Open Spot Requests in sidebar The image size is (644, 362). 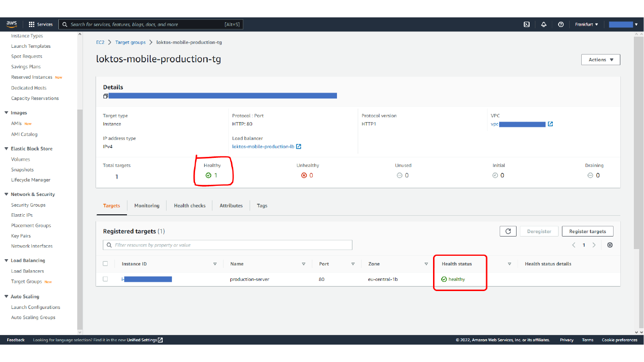[x=27, y=56]
